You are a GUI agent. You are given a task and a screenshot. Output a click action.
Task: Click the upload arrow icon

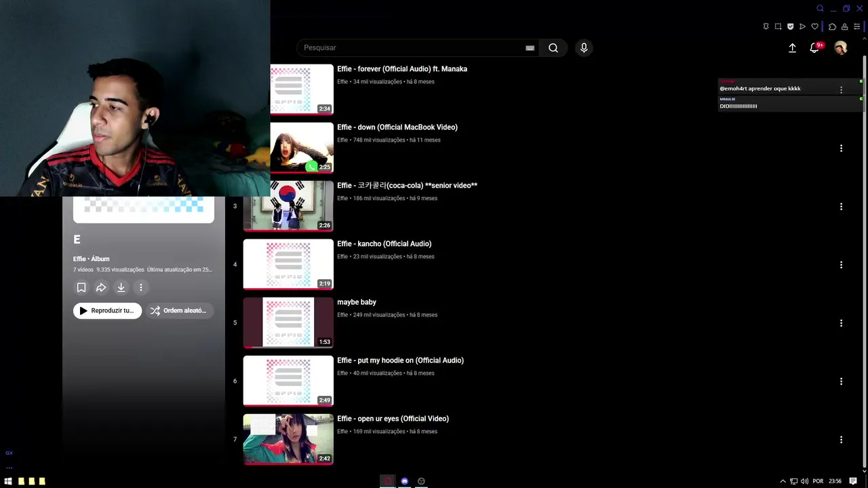792,47
